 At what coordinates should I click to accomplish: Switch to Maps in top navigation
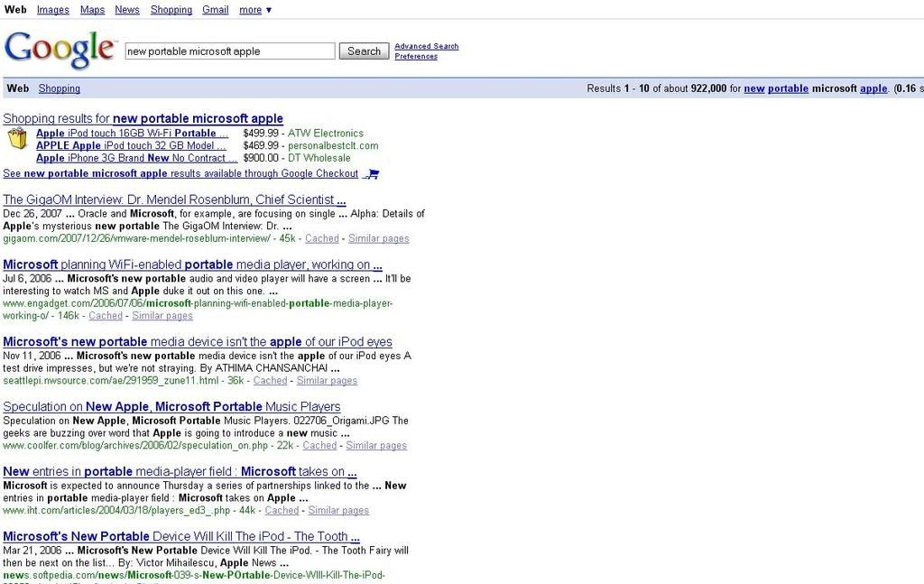tap(93, 10)
